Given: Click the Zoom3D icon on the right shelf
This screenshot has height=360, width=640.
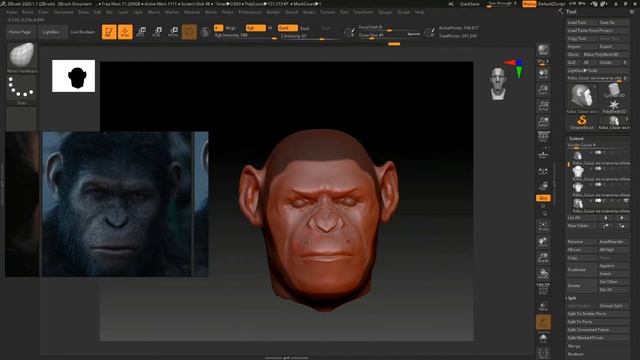Looking at the screenshot, I should 543,258.
